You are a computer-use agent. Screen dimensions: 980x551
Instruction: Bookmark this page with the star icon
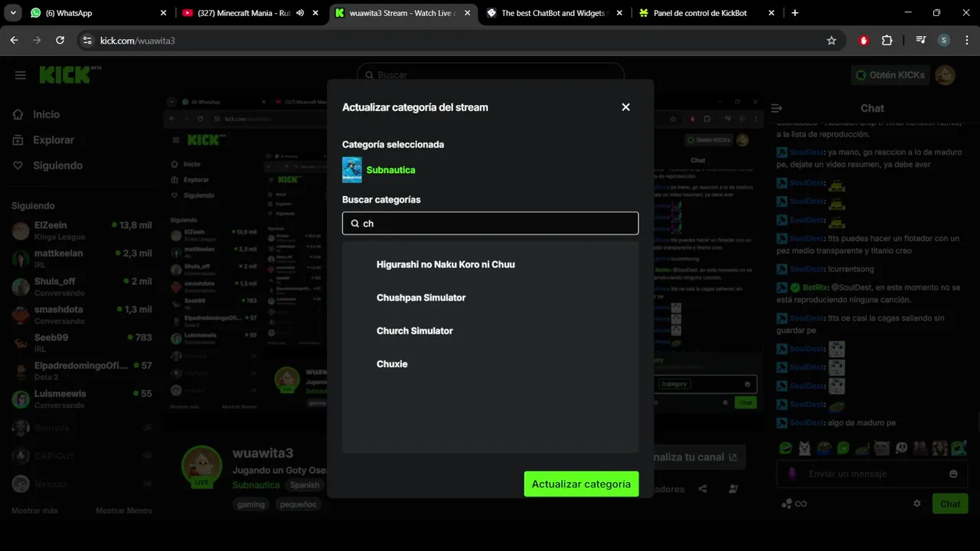click(831, 41)
